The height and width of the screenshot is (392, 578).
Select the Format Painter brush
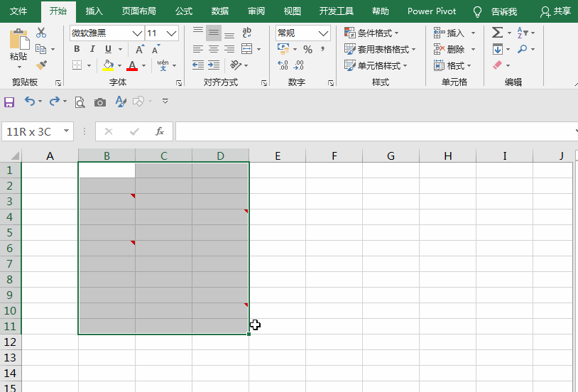click(41, 65)
